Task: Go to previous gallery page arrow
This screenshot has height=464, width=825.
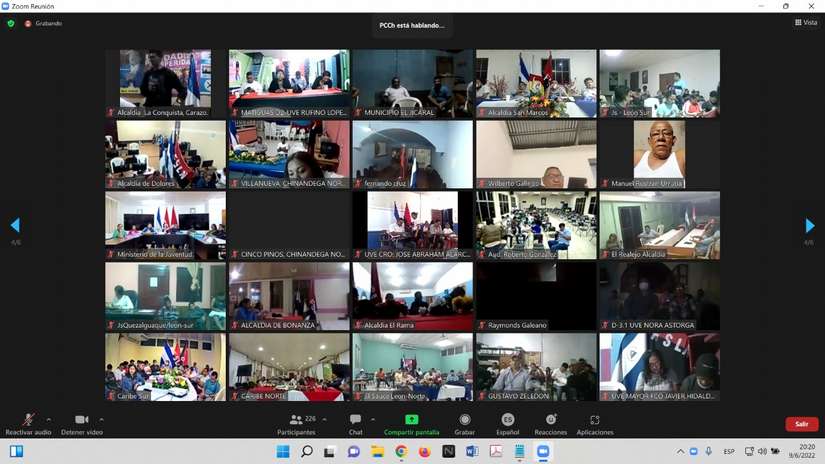Action: pyautogui.click(x=15, y=225)
